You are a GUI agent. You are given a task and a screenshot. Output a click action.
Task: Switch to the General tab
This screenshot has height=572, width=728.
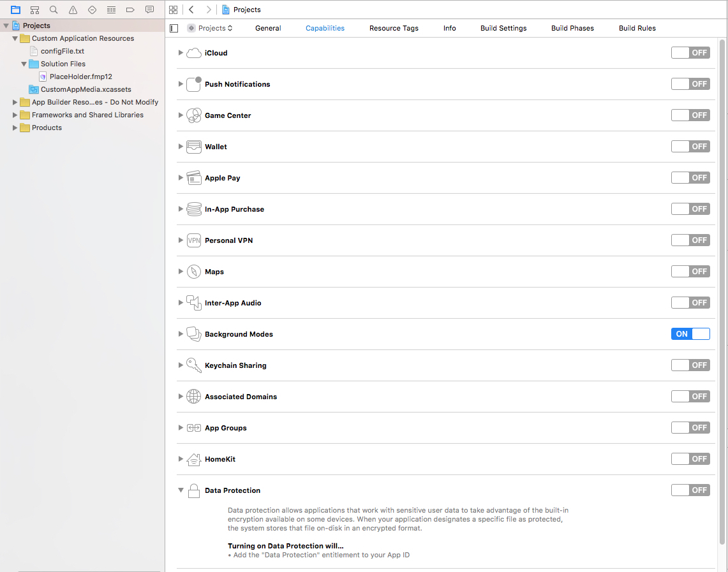[x=267, y=28]
